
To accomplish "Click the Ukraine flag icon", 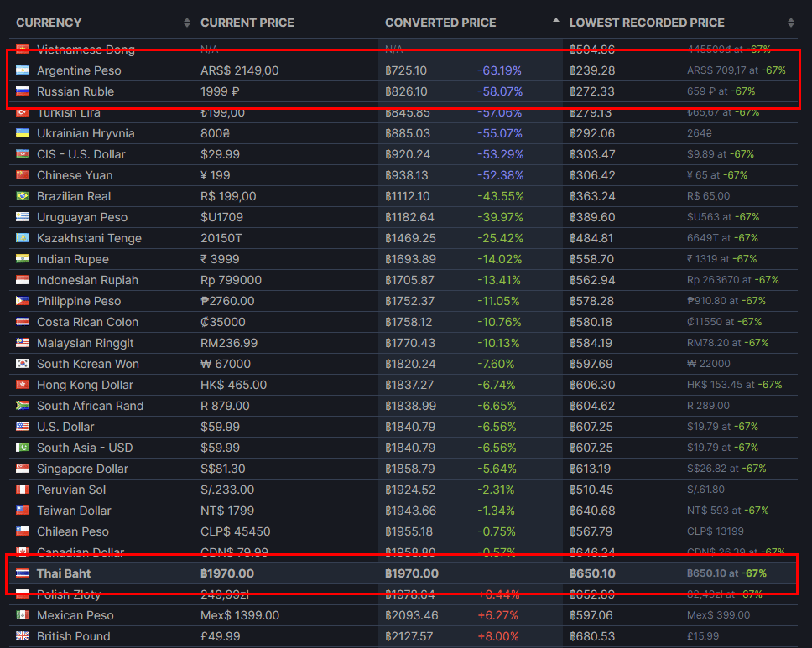I will (23, 133).
